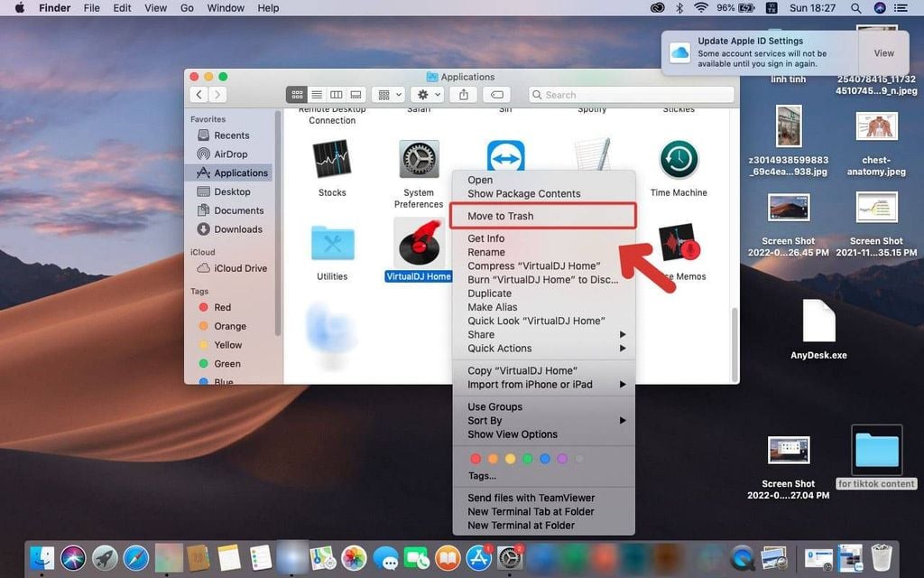Click the Share icon in the toolbar
This screenshot has height=578, width=924.
(x=466, y=94)
